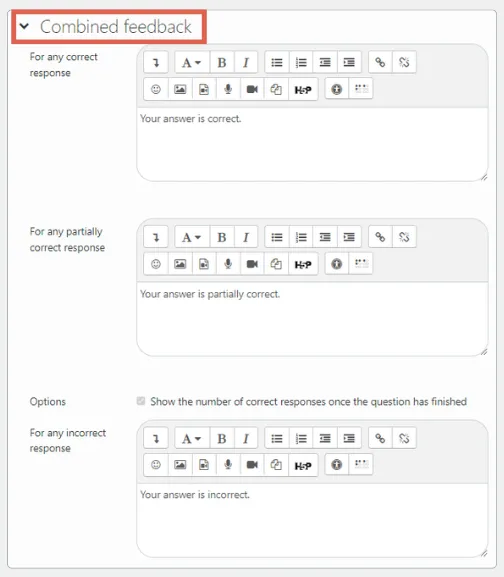Click the 'Your answer is incorrect.' text area
Screen dimensions: 504x577
tap(312, 520)
